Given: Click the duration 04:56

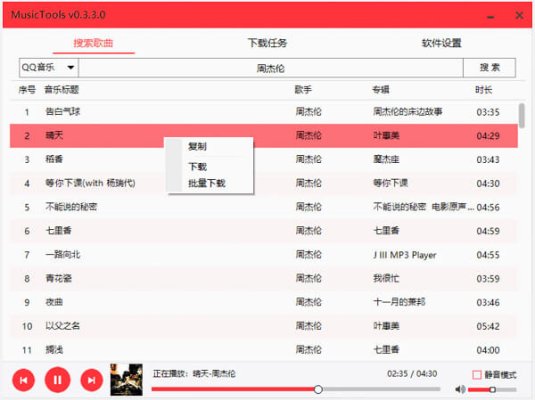Looking at the screenshot, I should click(x=488, y=207).
